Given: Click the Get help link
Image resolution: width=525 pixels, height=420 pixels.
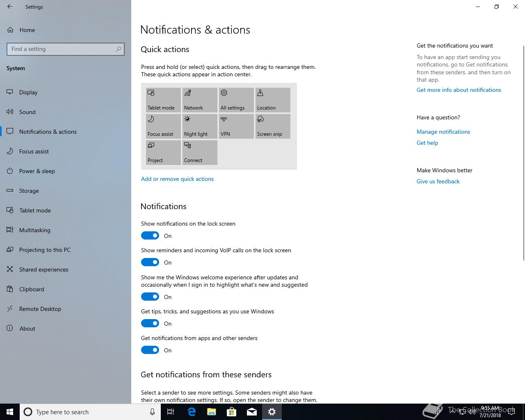Looking at the screenshot, I should [x=427, y=143].
